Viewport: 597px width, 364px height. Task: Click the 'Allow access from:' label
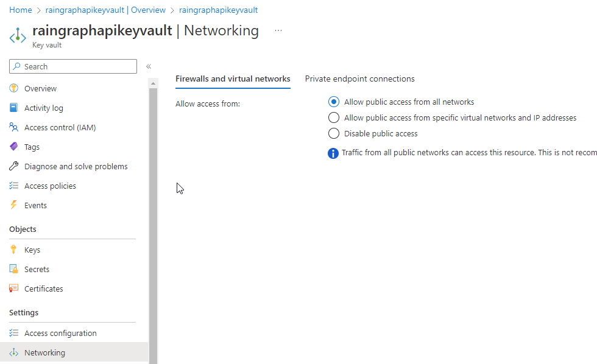click(208, 103)
